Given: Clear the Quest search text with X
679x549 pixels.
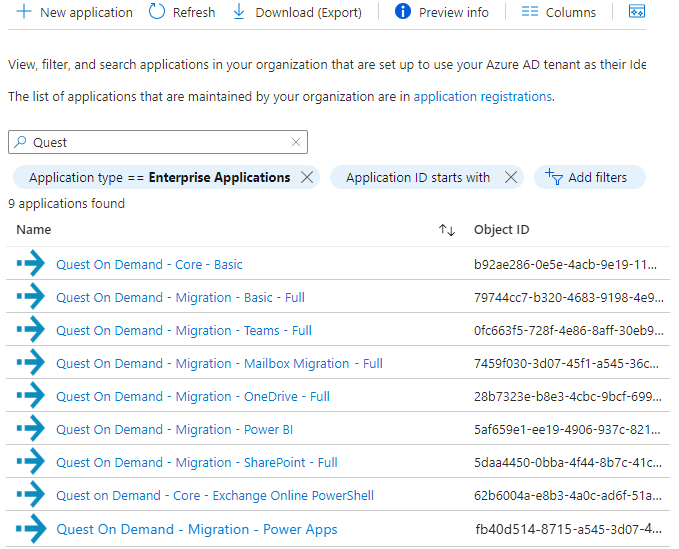Looking at the screenshot, I should pyautogui.click(x=296, y=142).
